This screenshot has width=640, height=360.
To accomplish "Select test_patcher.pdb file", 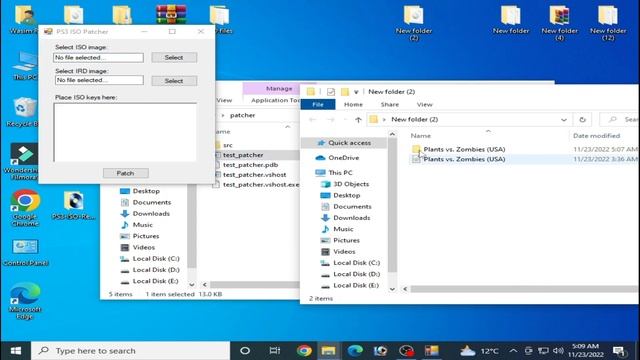I will (250, 165).
